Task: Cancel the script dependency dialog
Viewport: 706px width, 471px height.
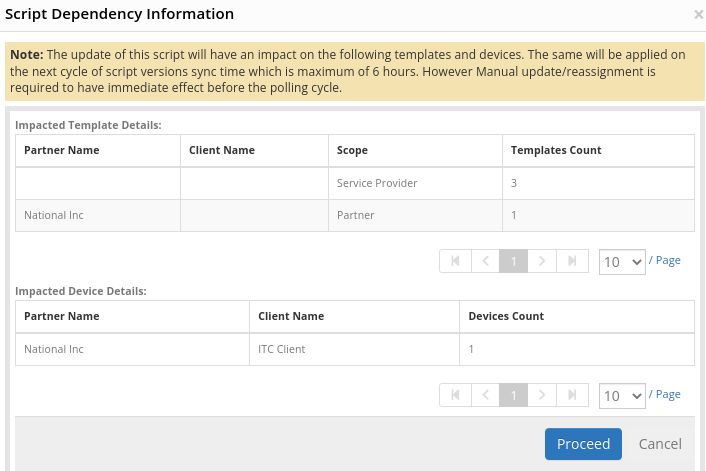Action: click(660, 444)
